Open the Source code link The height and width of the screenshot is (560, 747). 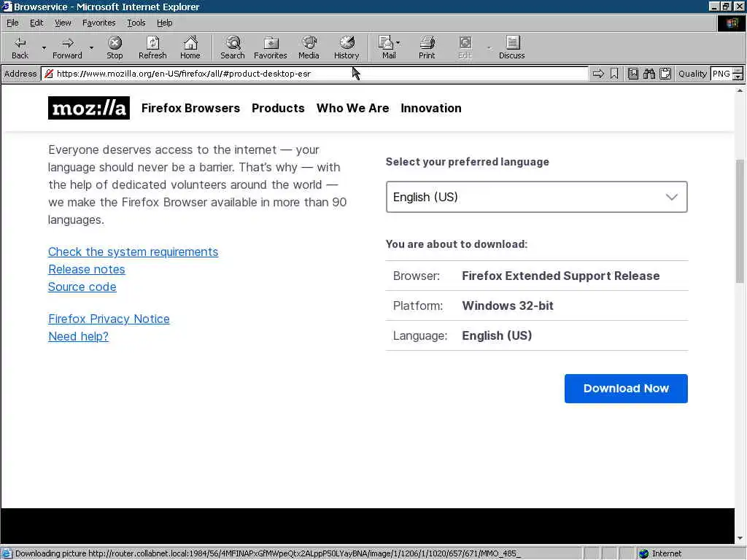(82, 287)
